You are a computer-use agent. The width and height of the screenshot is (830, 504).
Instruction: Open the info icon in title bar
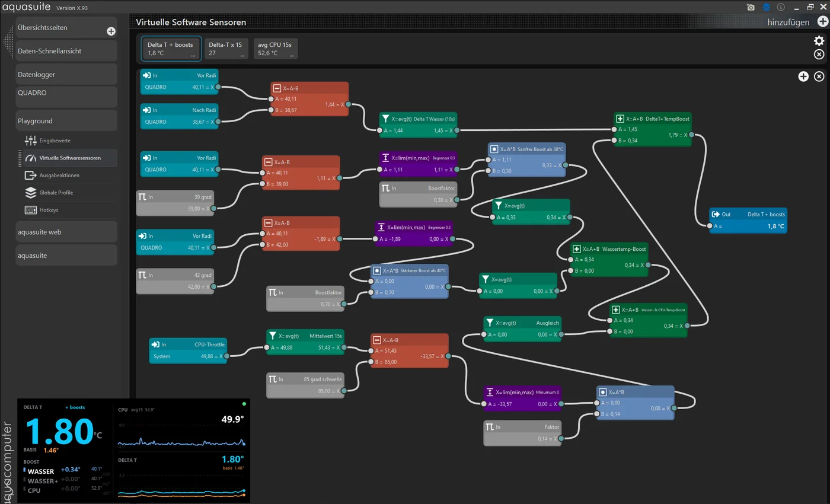(x=781, y=7)
